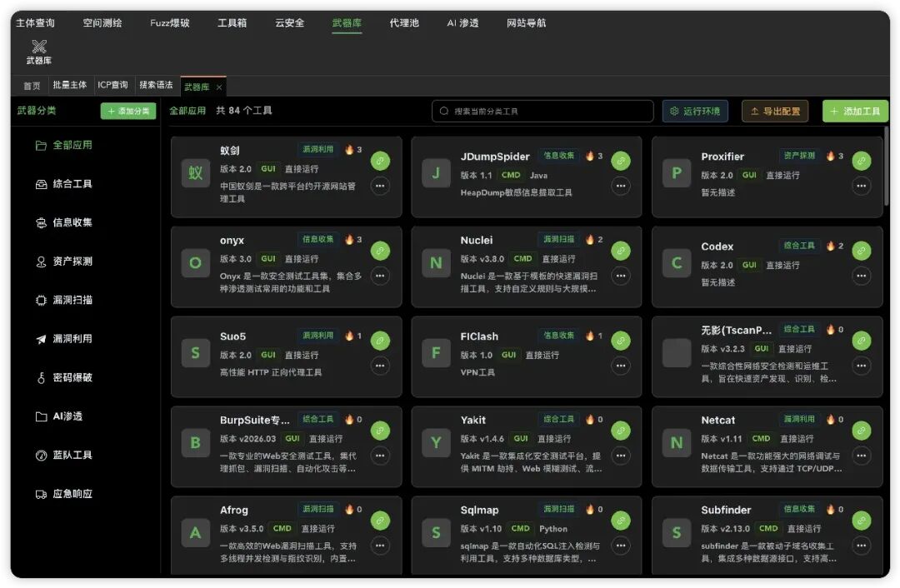Viewport: 900px width, 588px height.
Task: Select 密码爆破 category in the sidebar
Action: [63, 377]
